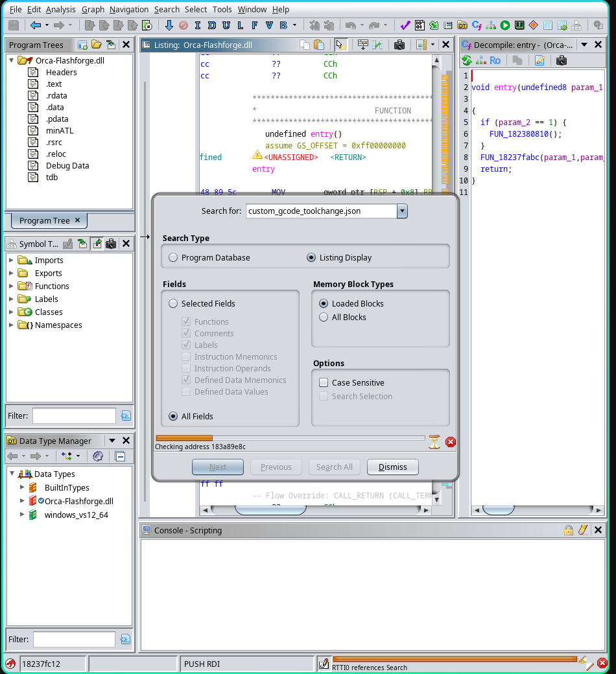Click the blue down arrow navigation icon

coord(169,25)
